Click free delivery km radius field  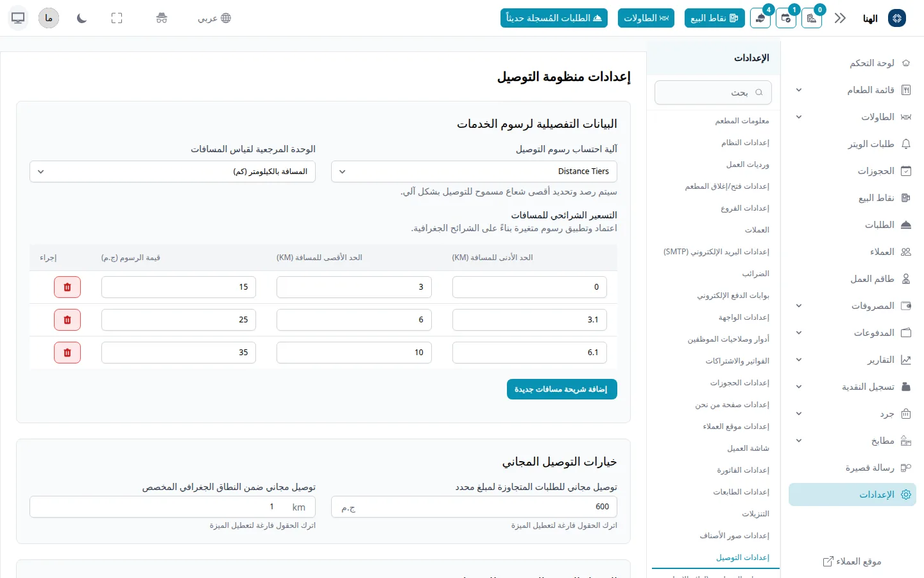tap(173, 507)
